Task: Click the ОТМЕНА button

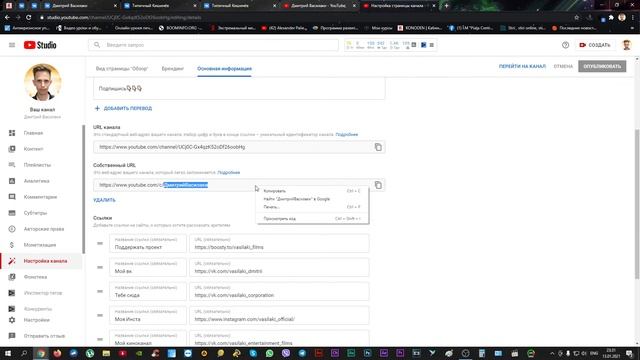Action: click(563, 66)
